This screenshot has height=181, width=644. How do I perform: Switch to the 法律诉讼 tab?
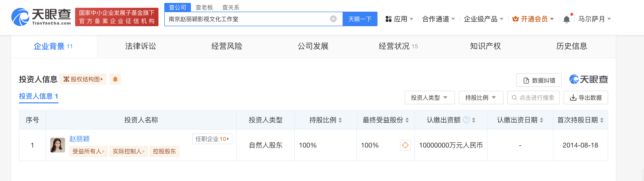pyautogui.click(x=140, y=46)
